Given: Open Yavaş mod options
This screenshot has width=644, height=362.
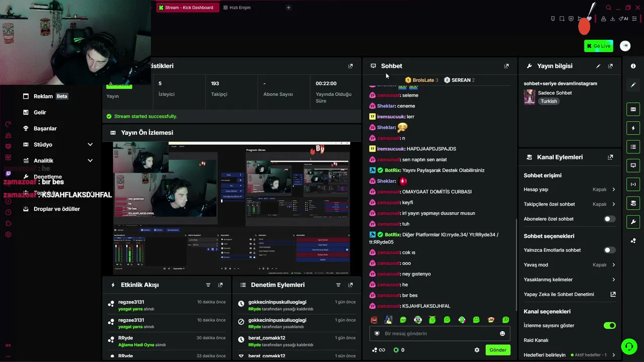Looking at the screenshot, I should coord(570,265).
